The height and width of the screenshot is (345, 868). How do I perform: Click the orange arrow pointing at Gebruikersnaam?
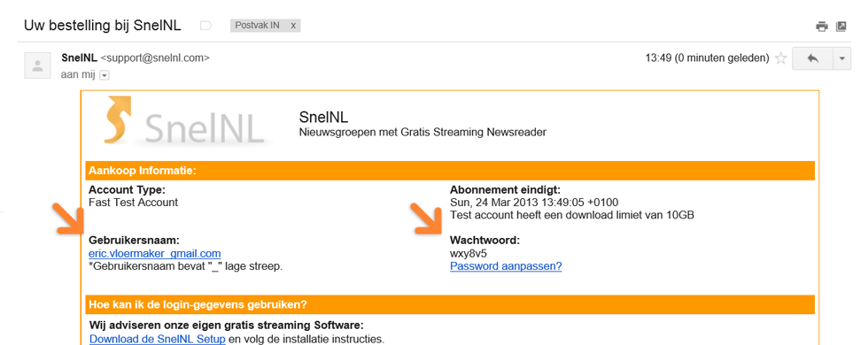(70, 219)
